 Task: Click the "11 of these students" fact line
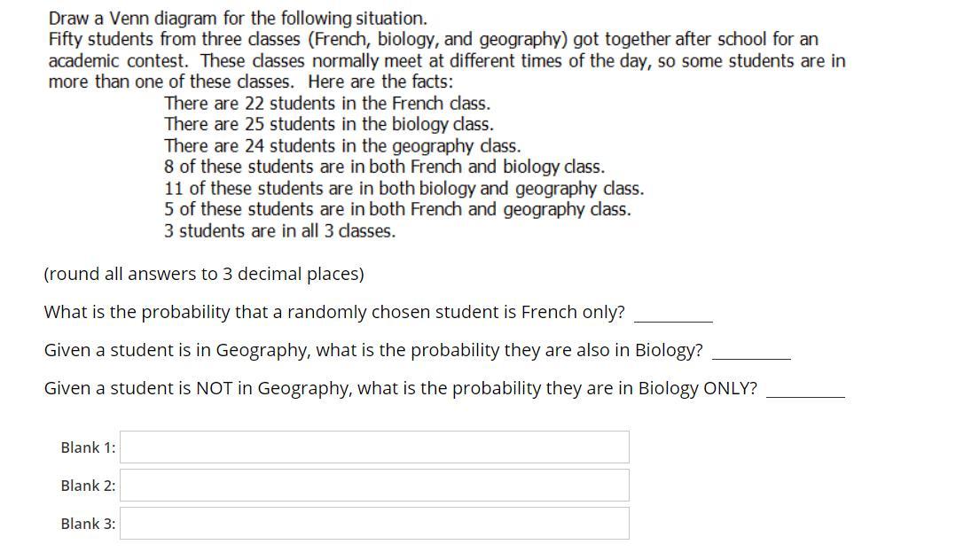(x=404, y=188)
